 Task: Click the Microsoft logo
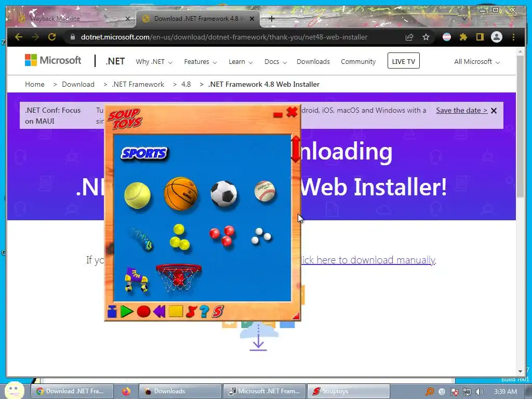(x=53, y=60)
